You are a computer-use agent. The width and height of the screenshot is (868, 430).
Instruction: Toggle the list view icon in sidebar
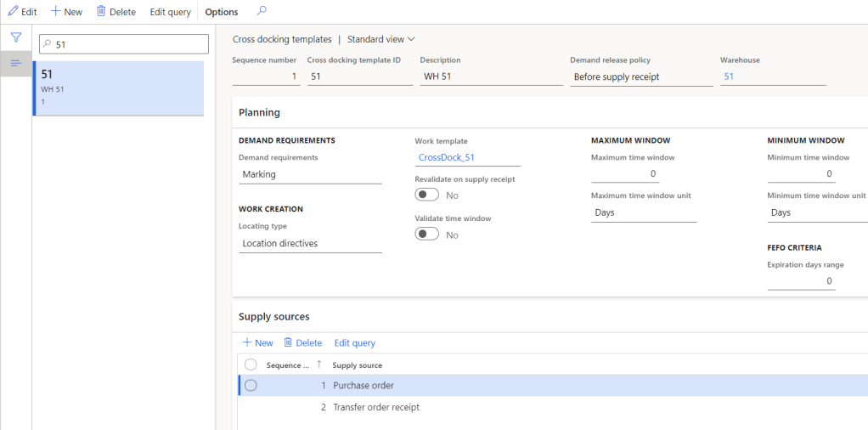point(15,63)
